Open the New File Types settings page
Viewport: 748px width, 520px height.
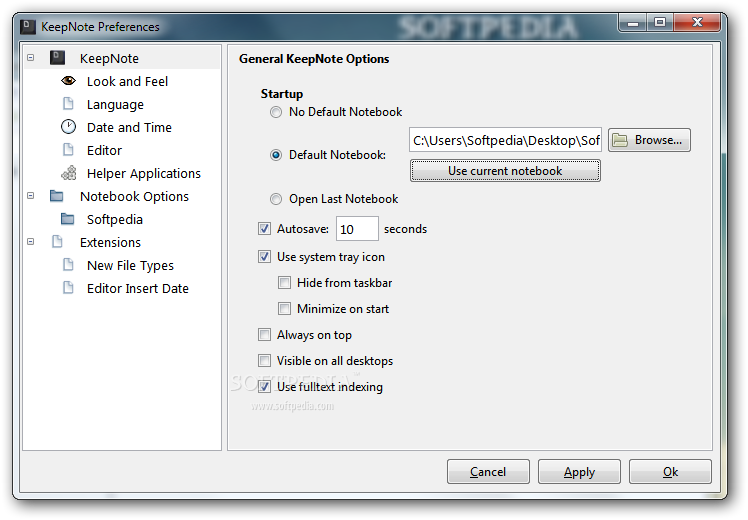(x=130, y=265)
